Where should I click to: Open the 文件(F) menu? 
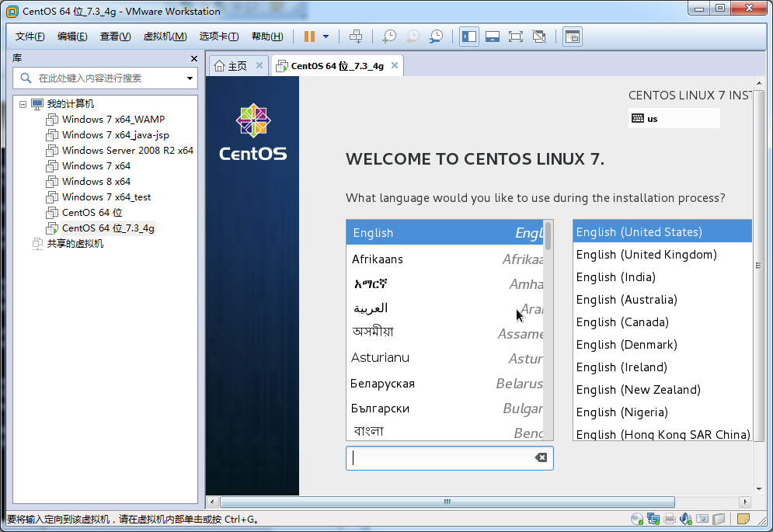[30, 37]
